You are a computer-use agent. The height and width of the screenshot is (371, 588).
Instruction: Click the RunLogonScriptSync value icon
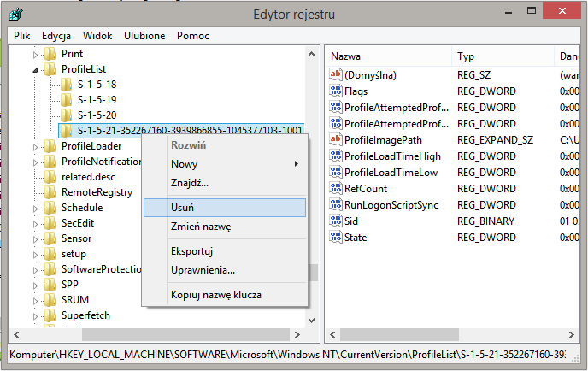pos(336,204)
